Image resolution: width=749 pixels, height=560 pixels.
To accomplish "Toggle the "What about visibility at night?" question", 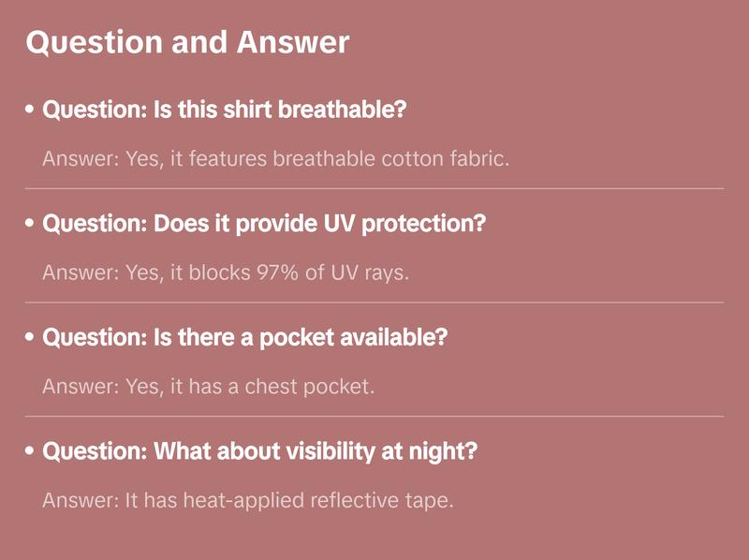I will [260, 451].
